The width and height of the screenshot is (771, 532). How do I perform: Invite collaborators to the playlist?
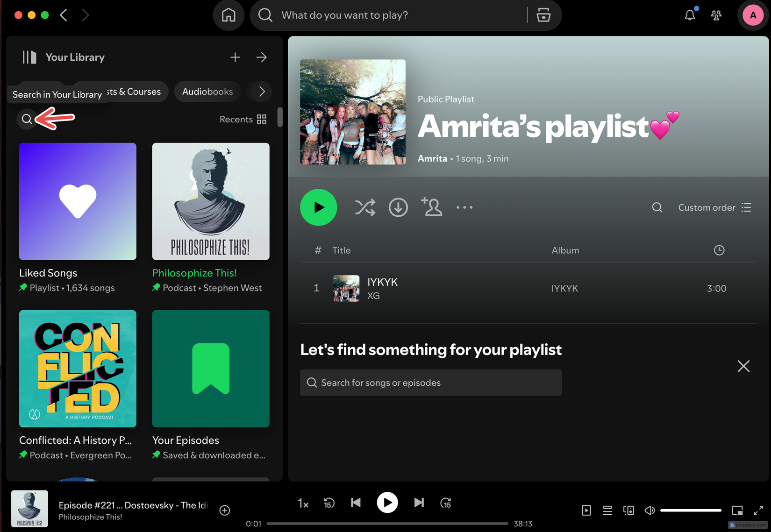tap(432, 207)
